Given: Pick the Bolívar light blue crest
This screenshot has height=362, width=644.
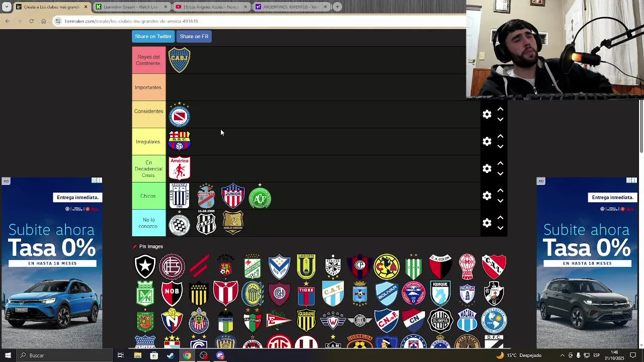Looking at the screenshot, I should point(386,294).
